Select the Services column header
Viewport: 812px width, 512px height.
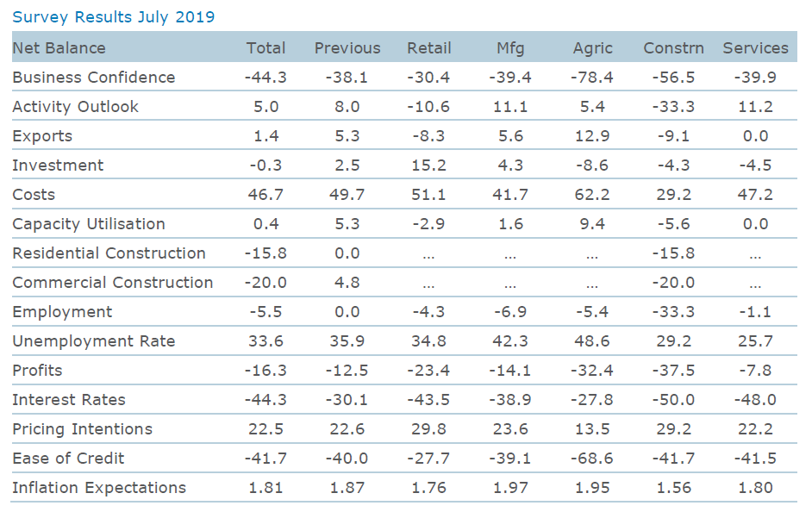coord(755,48)
